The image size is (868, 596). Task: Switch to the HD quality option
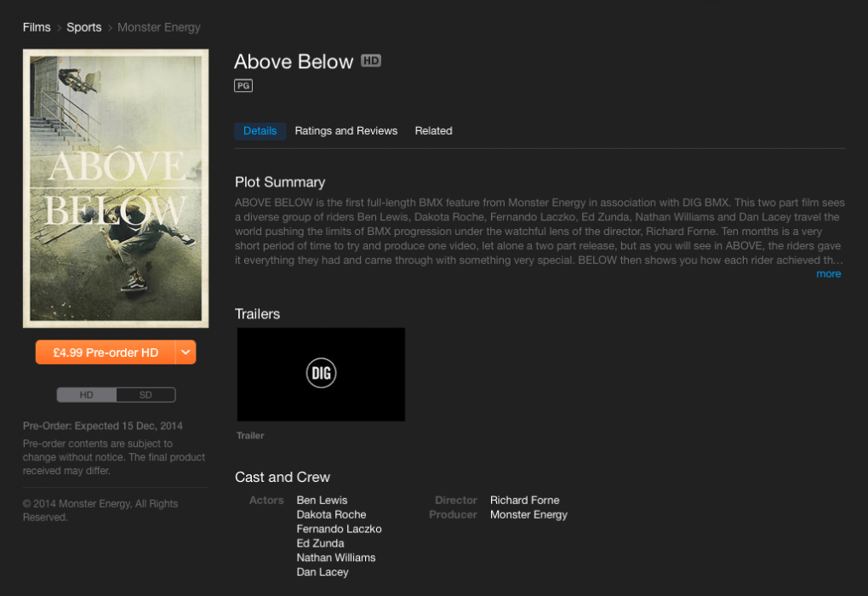86,395
